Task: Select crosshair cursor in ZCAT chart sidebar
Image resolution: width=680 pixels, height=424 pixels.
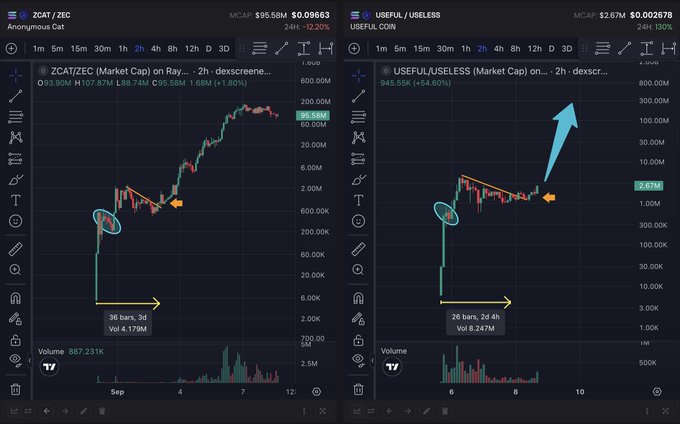Action: [16, 75]
